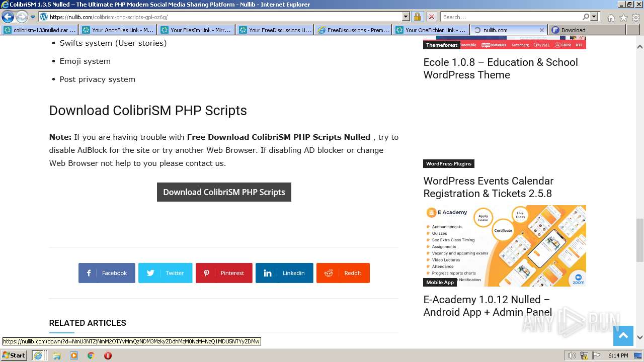The image size is (644, 362).
Task: Click the Emoji system list item
Action: click(x=85, y=61)
